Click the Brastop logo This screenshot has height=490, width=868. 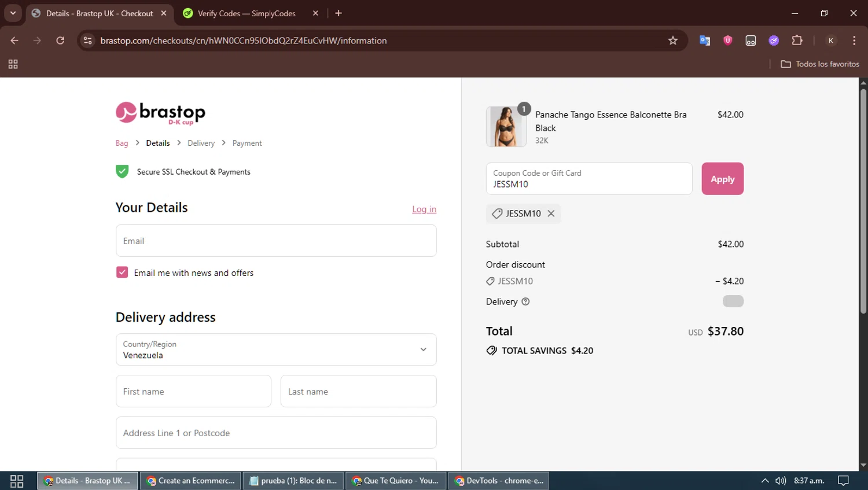click(160, 113)
